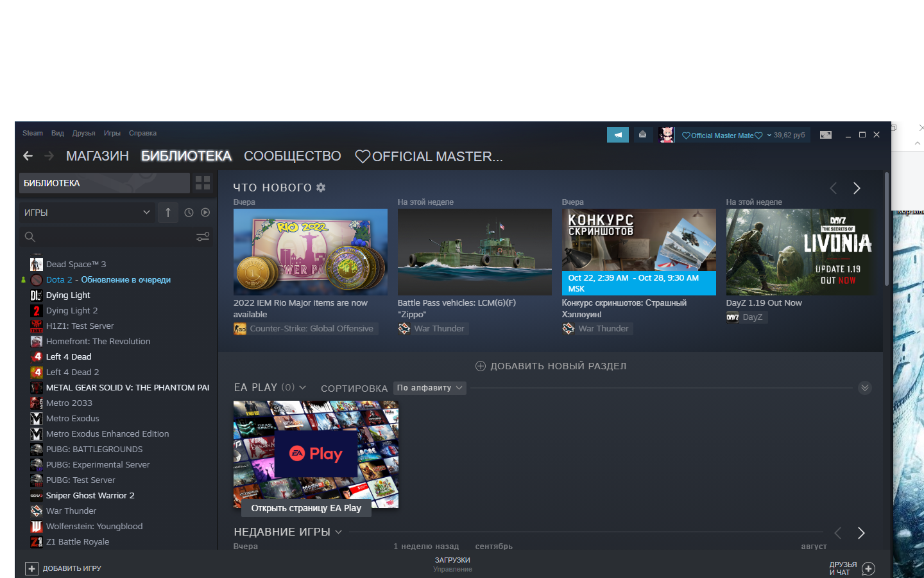Click the Counter-Strike: Global Offensive news tag

click(x=305, y=329)
